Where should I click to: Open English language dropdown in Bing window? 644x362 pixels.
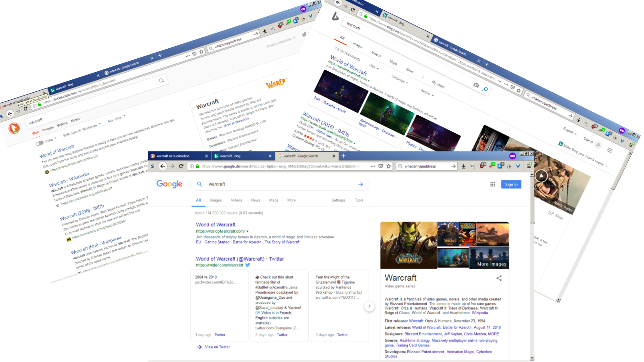(570, 131)
